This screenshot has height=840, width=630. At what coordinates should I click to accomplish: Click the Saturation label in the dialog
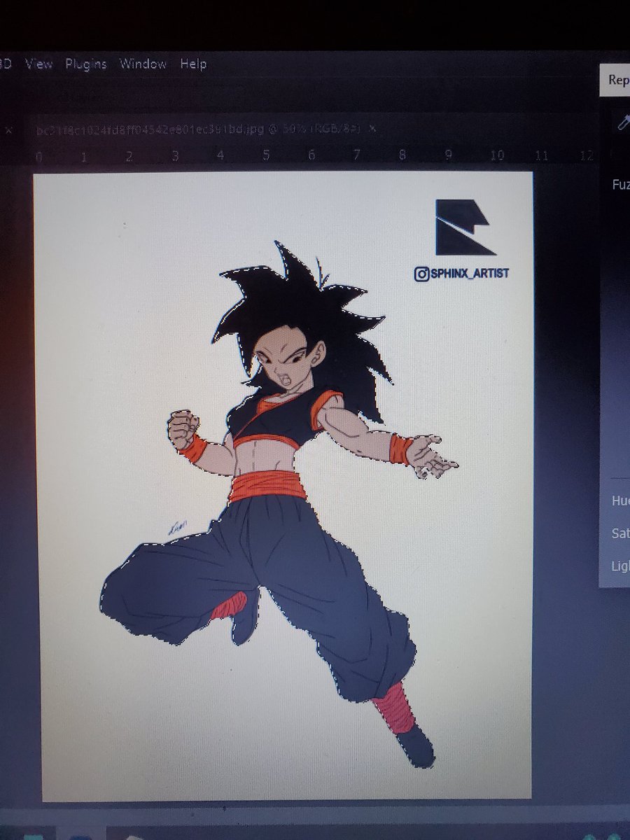(x=620, y=533)
